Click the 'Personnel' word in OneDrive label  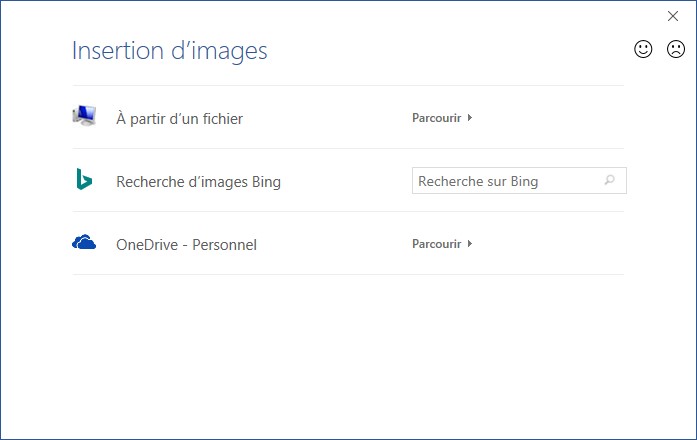tap(225, 244)
